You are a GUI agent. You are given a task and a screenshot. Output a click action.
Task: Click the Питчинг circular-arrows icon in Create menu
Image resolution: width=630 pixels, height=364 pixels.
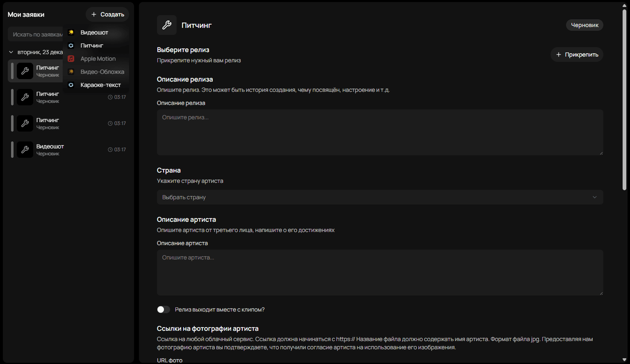[x=71, y=45]
